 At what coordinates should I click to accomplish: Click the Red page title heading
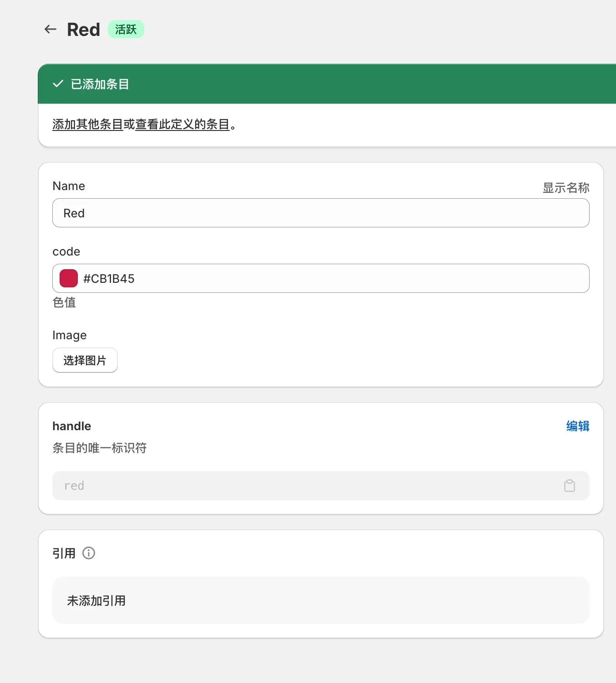pyautogui.click(x=83, y=29)
